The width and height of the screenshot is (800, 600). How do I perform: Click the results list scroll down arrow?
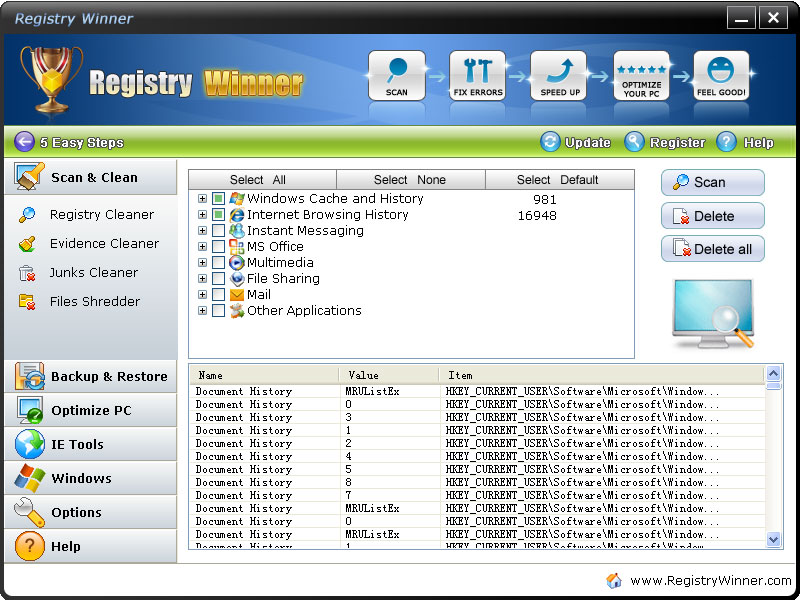tap(773, 539)
